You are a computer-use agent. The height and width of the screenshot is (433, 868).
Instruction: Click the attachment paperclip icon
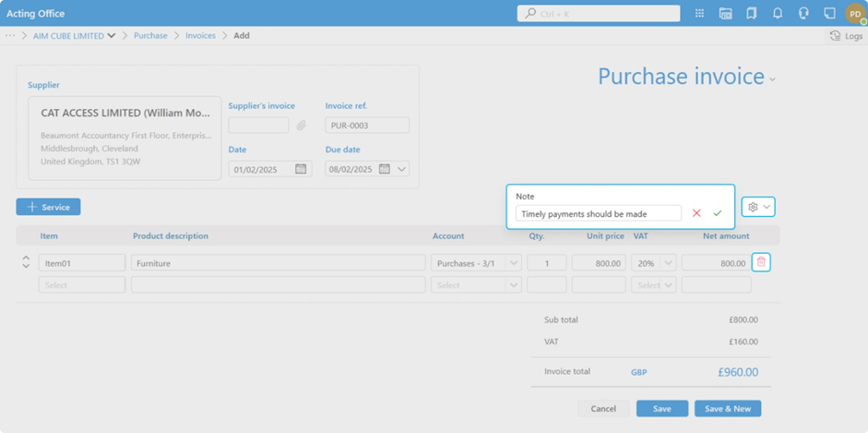(x=302, y=126)
